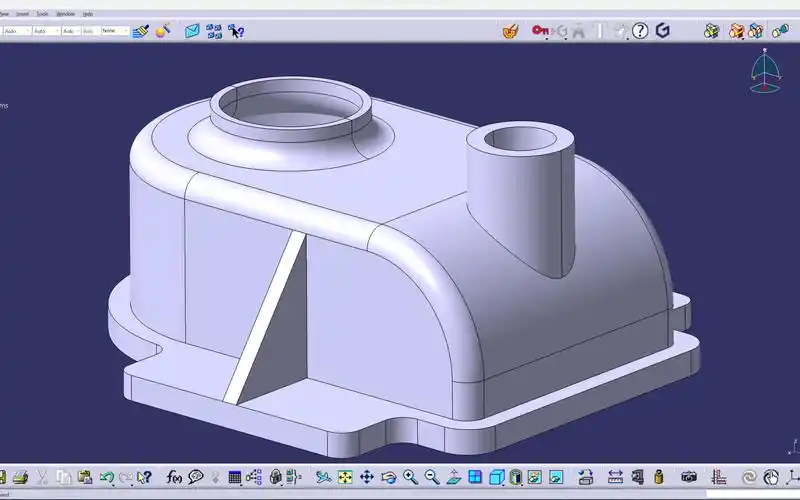Expand Undo history dropdown arrow
The image size is (800, 500).
113,483
